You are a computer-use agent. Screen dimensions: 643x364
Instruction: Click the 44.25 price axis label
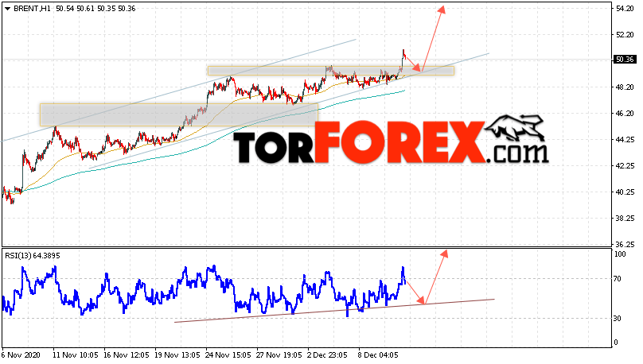(x=625, y=140)
